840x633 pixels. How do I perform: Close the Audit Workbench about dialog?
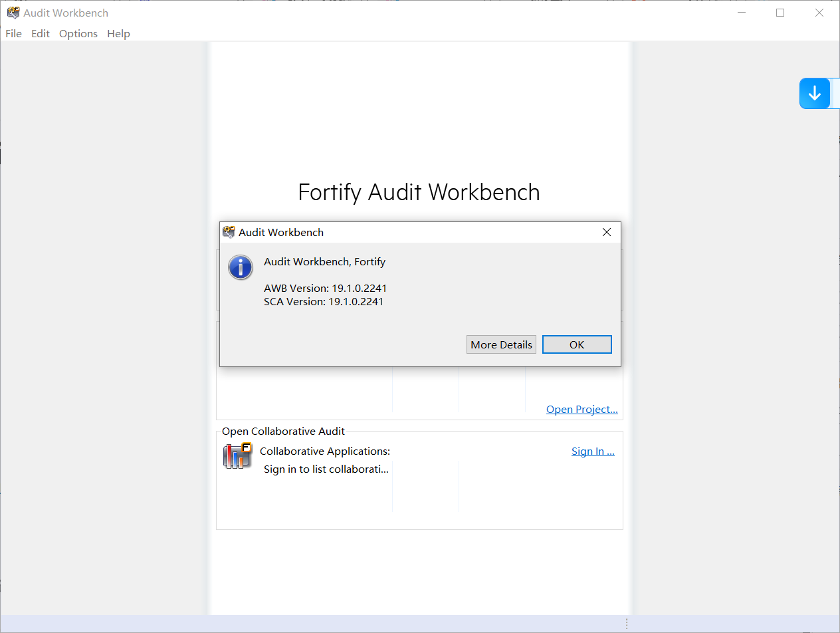606,232
